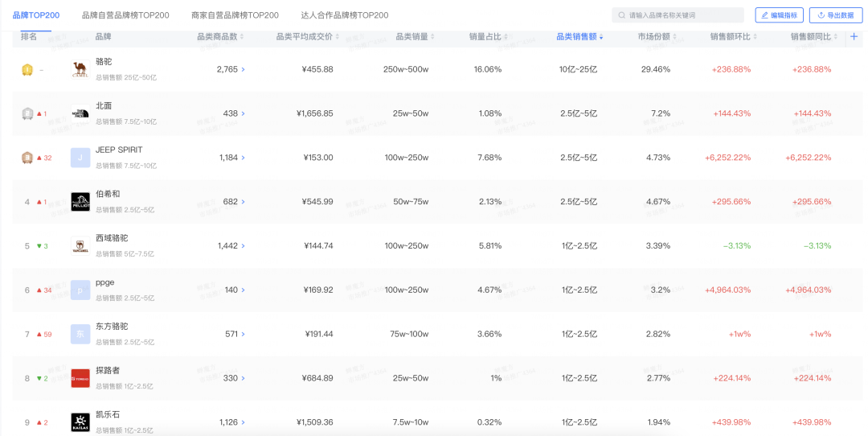Click gold rank 1 medal icon
868x436 pixels.
(27, 70)
